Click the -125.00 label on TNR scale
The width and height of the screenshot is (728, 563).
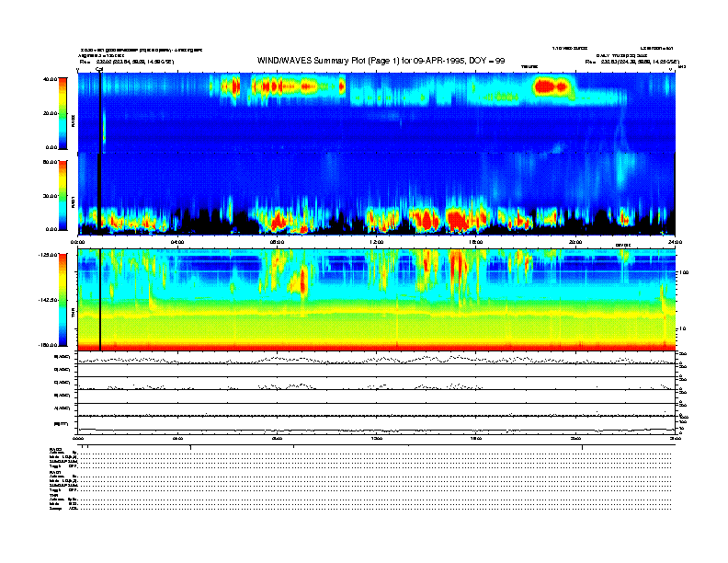coord(48,255)
